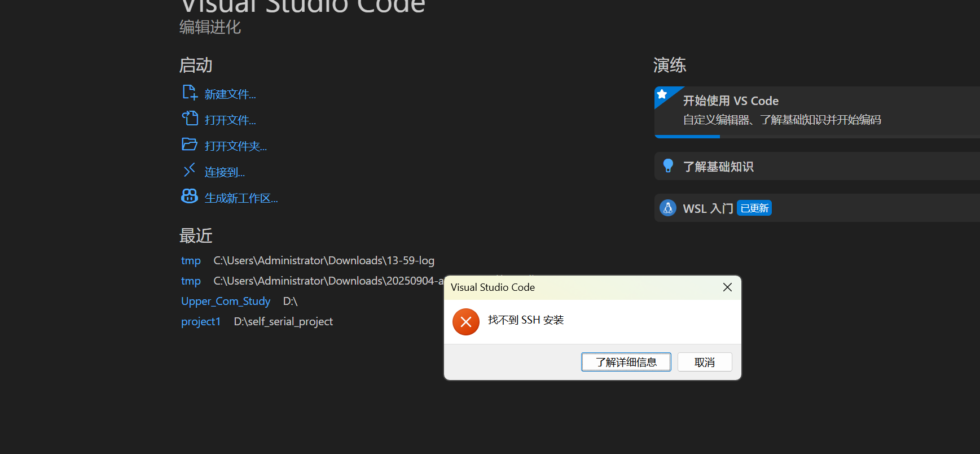The image size is (980, 454).
Task: Click the path D:\self_serial_project
Action: 283,321
